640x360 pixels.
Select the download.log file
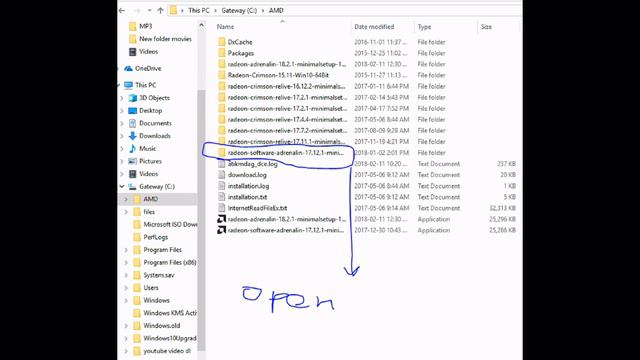pos(247,175)
